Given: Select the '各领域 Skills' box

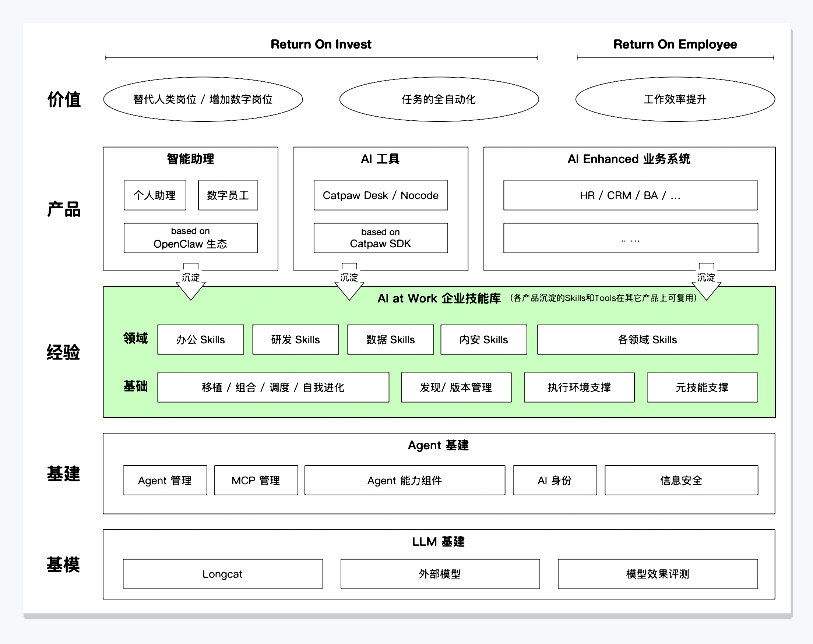Looking at the screenshot, I should [x=647, y=340].
